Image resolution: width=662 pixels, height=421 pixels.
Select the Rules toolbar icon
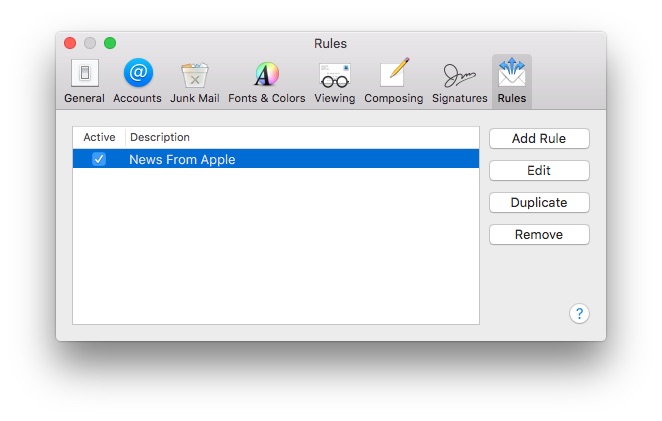pos(511,80)
